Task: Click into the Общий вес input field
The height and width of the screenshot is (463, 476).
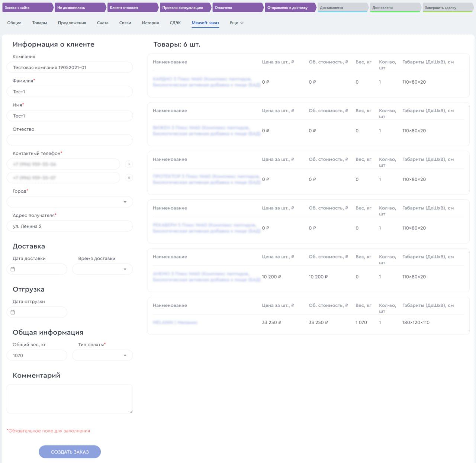Action: coord(37,356)
